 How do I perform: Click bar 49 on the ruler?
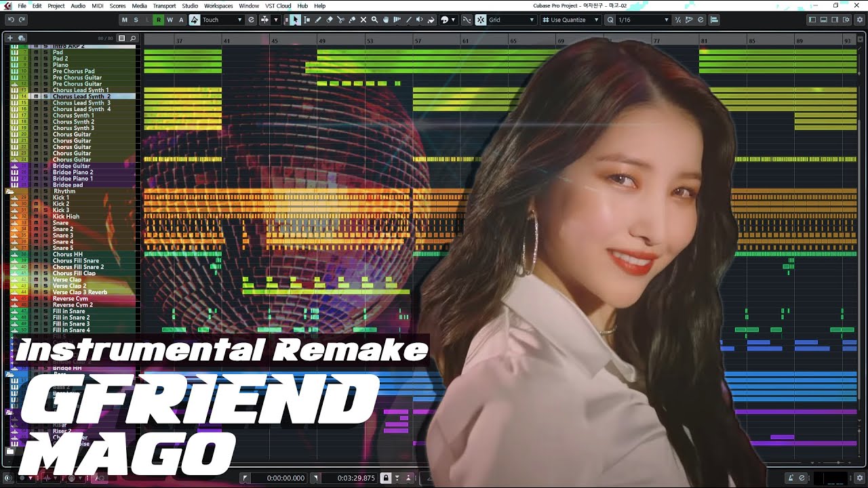point(321,41)
